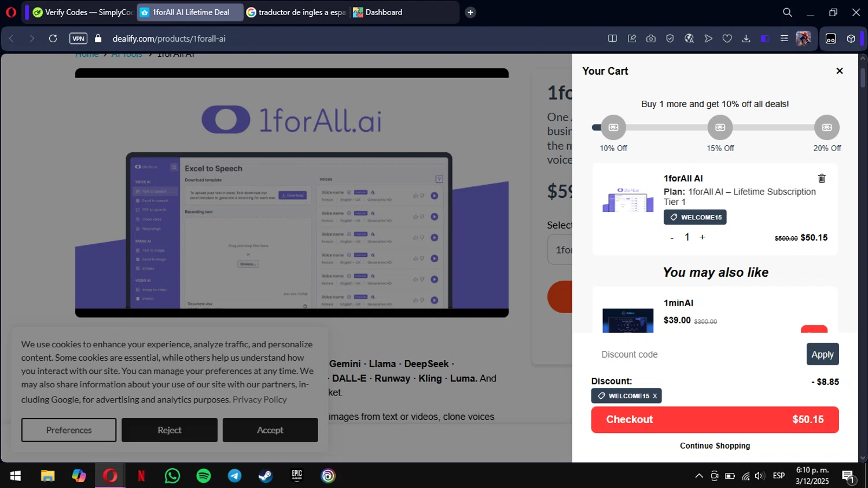Image resolution: width=868 pixels, height=488 pixels.
Task: Open the AI Tools breadcrumb link
Action: coord(127,55)
